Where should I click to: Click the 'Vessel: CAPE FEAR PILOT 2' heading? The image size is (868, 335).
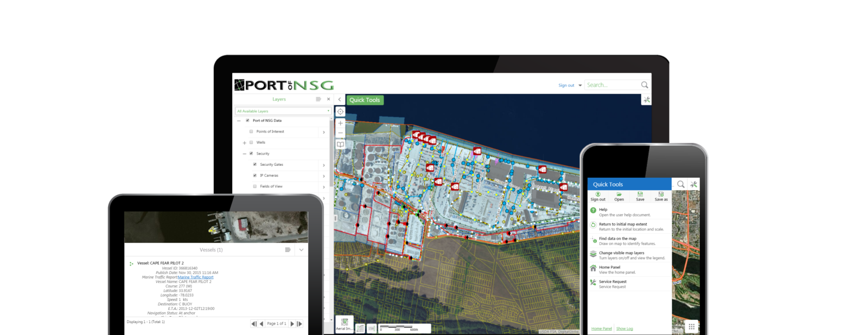(x=161, y=263)
